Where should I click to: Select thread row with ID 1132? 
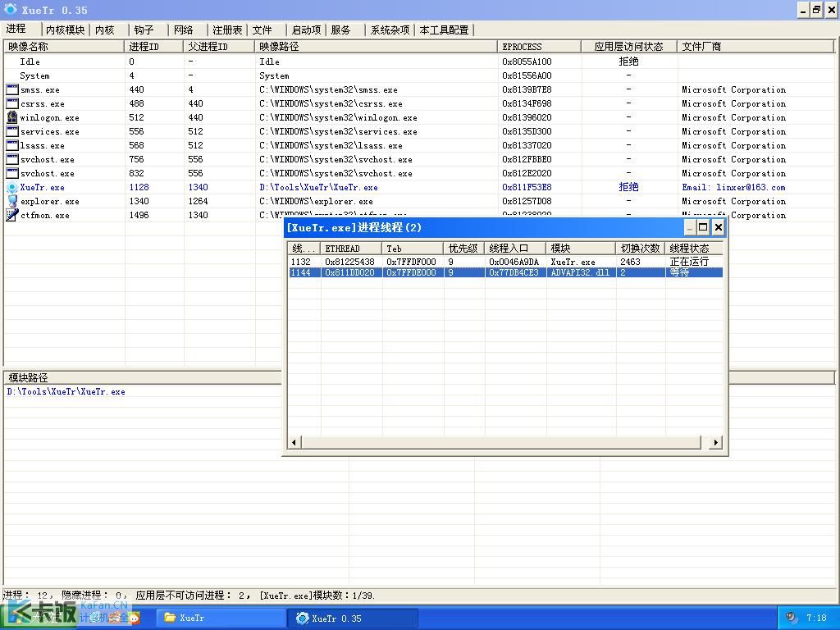[505, 262]
